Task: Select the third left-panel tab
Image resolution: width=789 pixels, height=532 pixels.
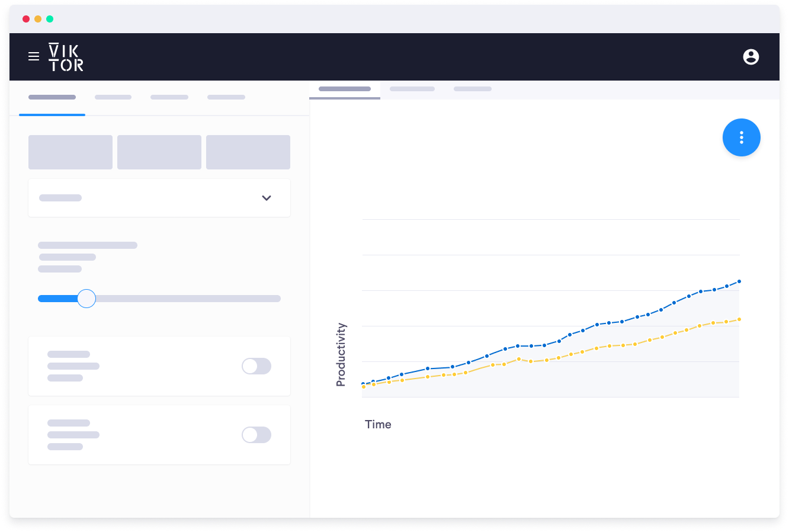Action: (x=169, y=97)
